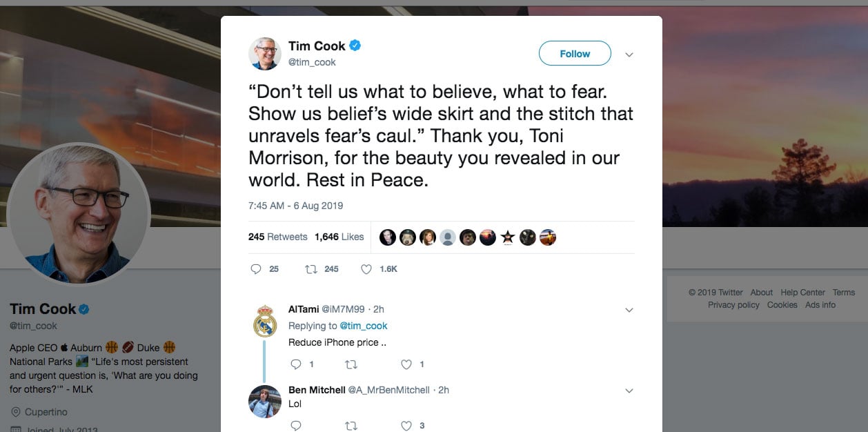The width and height of the screenshot is (868, 432).
Task: Retweet Tim Cook's Toni Morrison tweet
Action: [x=311, y=269]
